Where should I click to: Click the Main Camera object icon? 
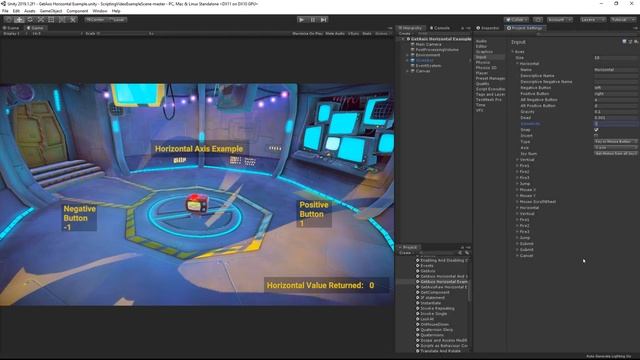413,44
